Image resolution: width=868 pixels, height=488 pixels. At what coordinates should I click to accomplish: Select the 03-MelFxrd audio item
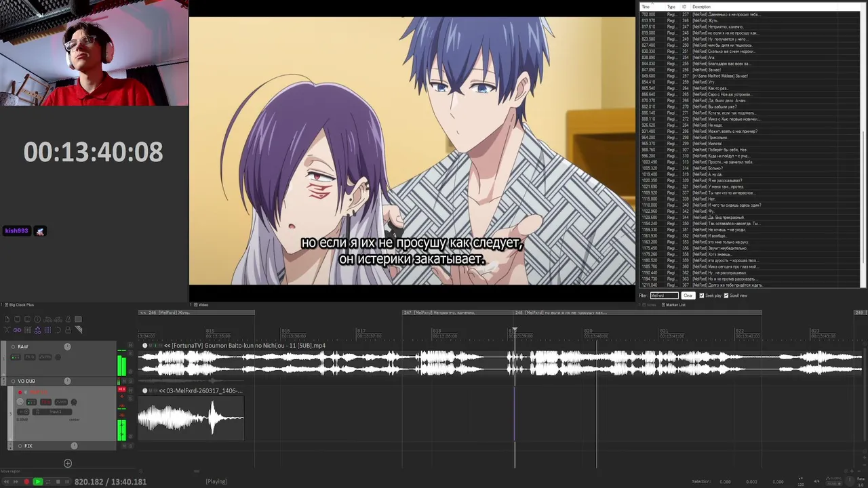coord(191,413)
